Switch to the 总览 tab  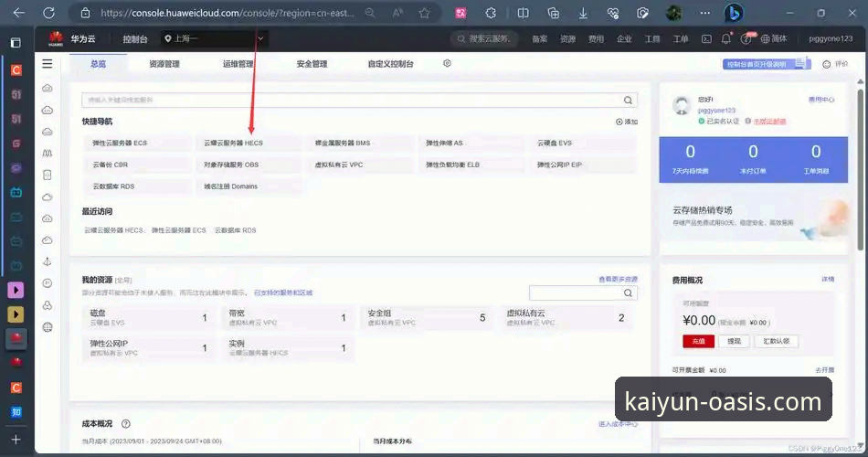[98, 64]
